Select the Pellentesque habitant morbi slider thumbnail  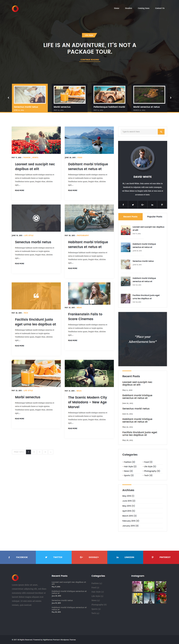point(109,98)
